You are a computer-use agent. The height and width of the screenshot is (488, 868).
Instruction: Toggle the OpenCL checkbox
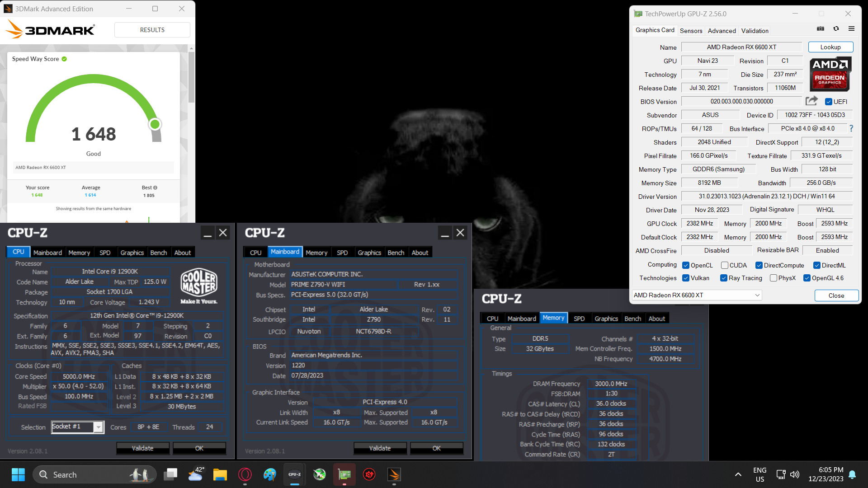(x=686, y=265)
